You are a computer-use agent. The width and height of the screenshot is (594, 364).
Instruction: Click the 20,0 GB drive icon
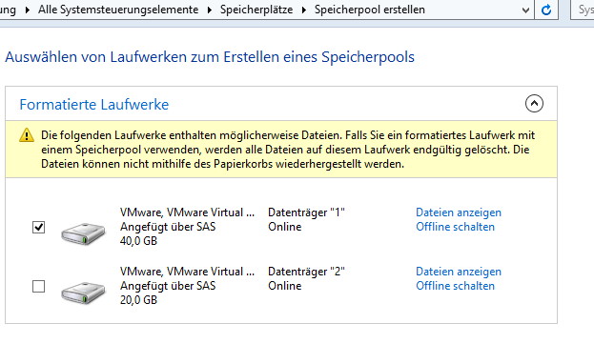pos(83,293)
